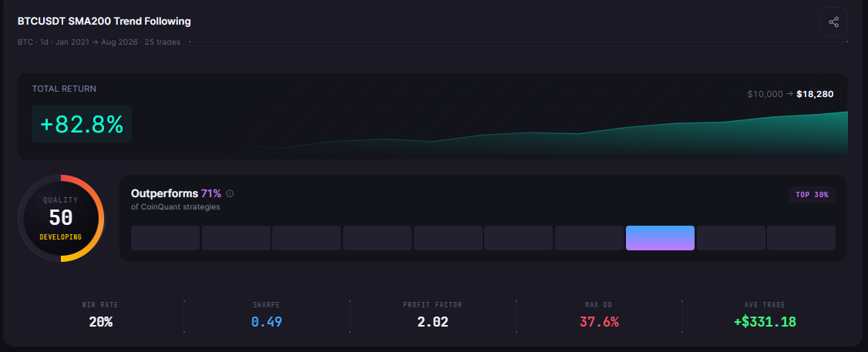Screen dimensions: 868x352
Task: Click the TOP 30% badge
Action: pyautogui.click(x=812, y=195)
